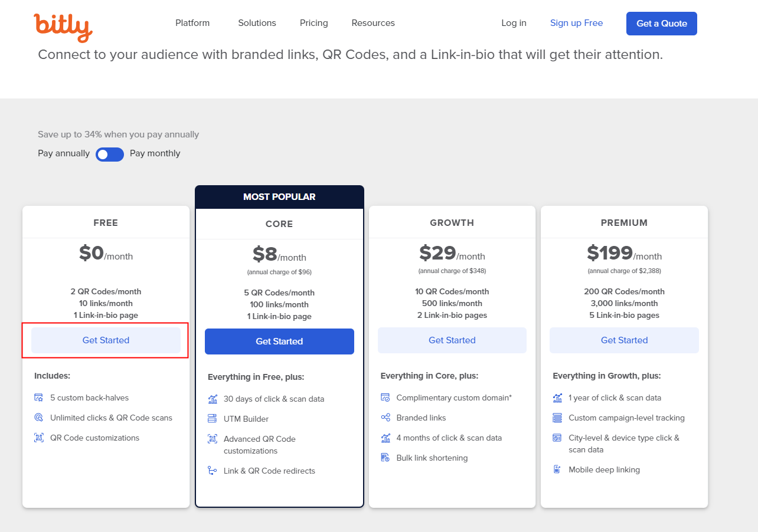Open the Platform menu

(x=192, y=23)
